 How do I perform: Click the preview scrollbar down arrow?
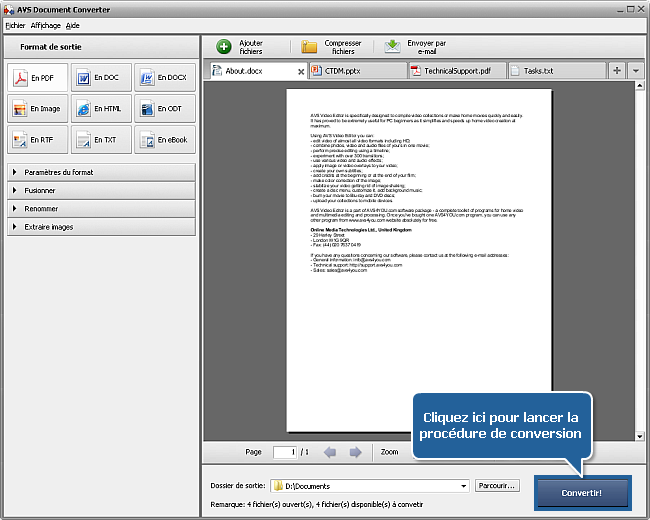click(x=640, y=436)
